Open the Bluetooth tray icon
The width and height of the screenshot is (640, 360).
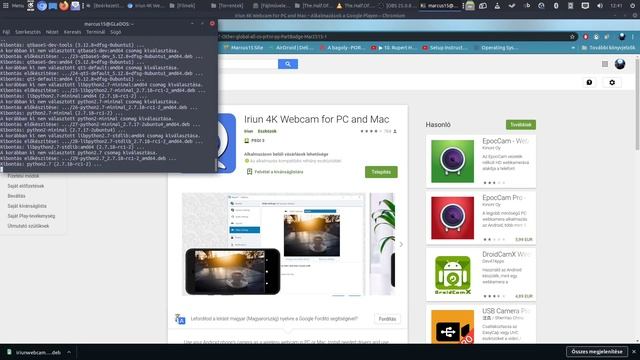coord(556,6)
